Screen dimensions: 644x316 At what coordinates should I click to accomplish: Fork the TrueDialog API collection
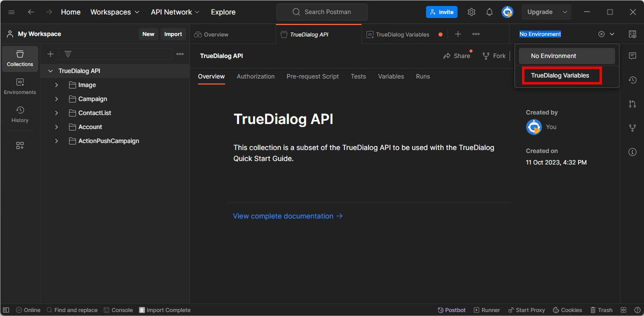click(494, 56)
